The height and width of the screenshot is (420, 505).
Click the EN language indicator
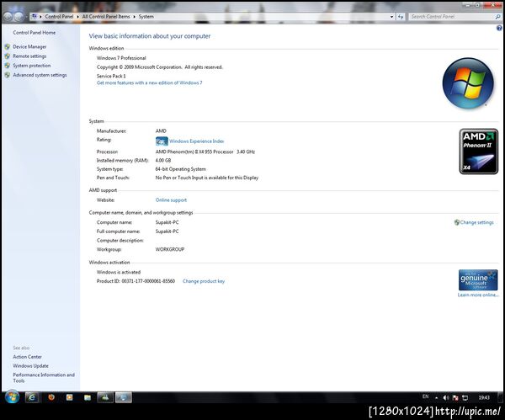tap(425, 396)
